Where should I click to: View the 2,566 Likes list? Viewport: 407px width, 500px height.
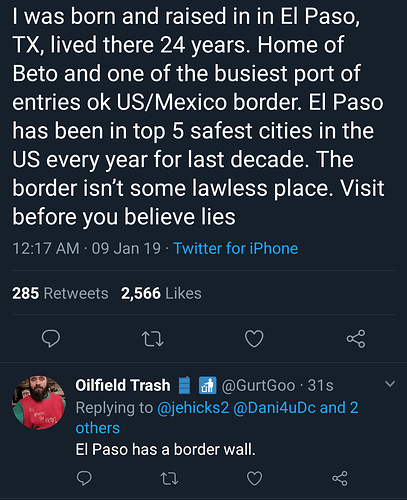(x=161, y=294)
